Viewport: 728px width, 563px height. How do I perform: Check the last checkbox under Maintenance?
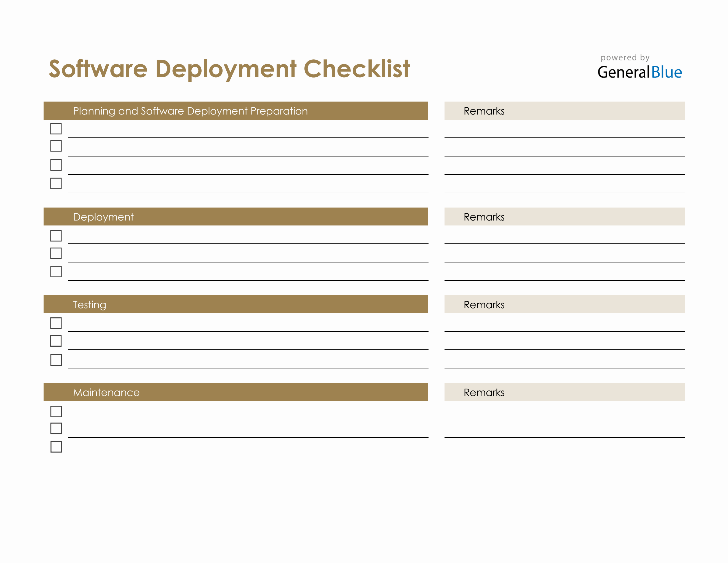56,447
